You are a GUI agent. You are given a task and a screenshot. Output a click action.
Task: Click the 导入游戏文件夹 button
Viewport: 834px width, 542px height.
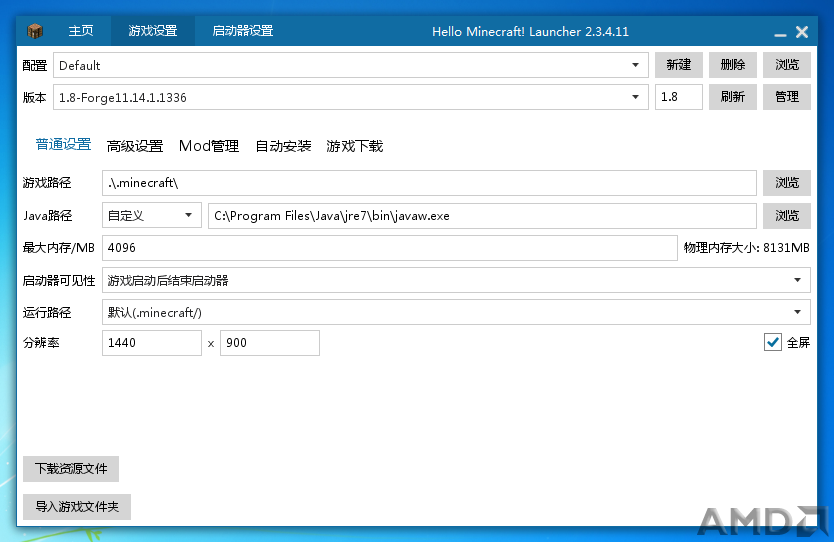pyautogui.click(x=77, y=507)
